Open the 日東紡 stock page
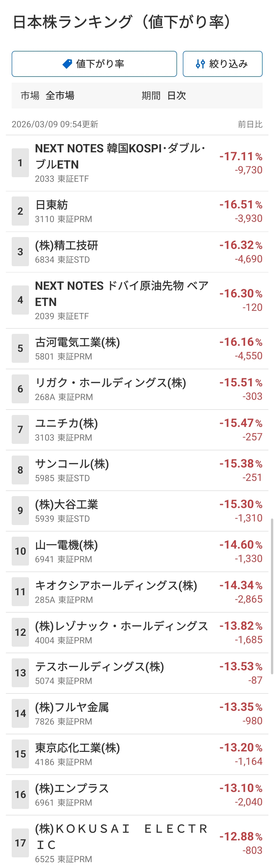274x868 pixels. pyautogui.click(x=52, y=205)
